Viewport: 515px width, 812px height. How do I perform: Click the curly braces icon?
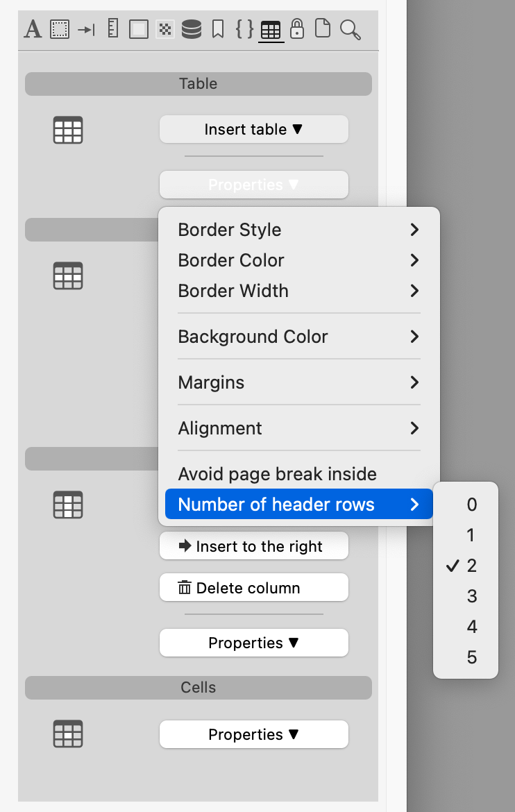244,30
